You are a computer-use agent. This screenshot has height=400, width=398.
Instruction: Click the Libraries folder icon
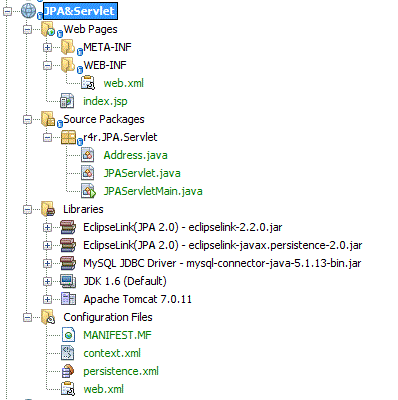[48, 209]
